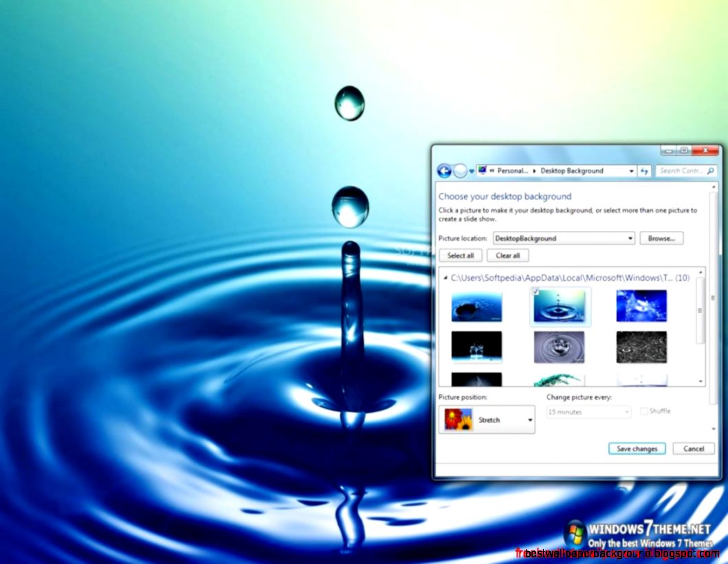Refresh the Desktop Background page
This screenshot has width=728, height=564.
tap(644, 171)
